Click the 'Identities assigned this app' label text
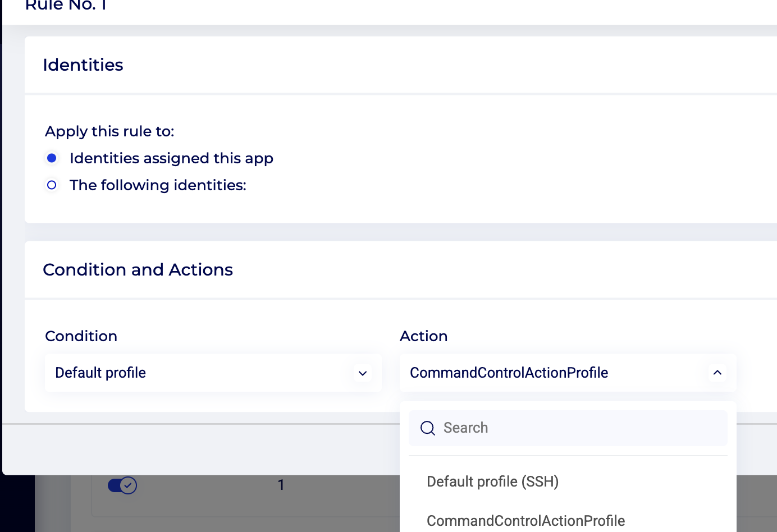 171,158
